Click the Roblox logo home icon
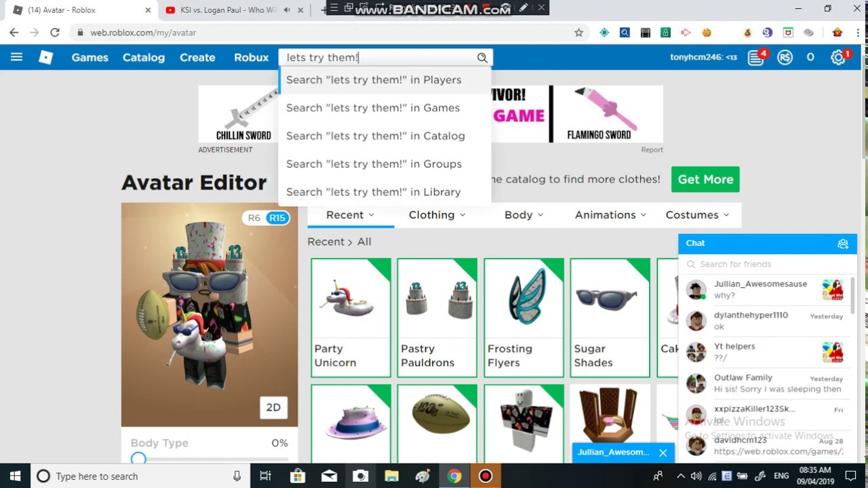 pyautogui.click(x=45, y=58)
